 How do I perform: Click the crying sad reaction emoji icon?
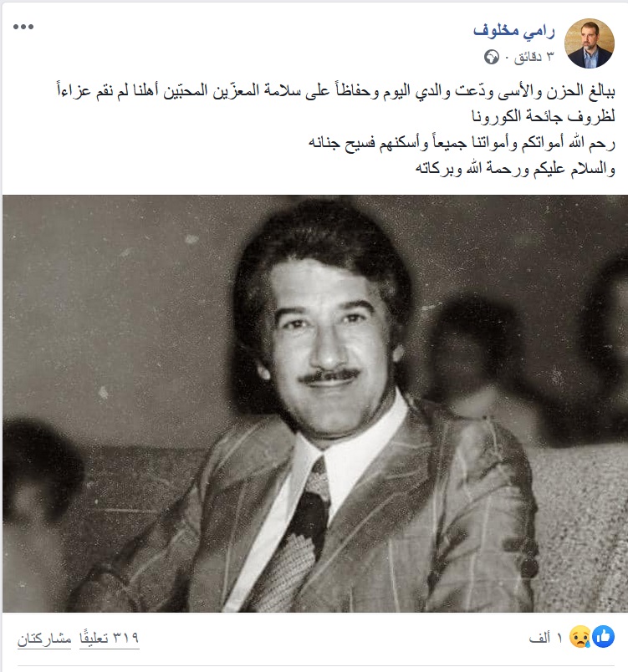point(580,636)
